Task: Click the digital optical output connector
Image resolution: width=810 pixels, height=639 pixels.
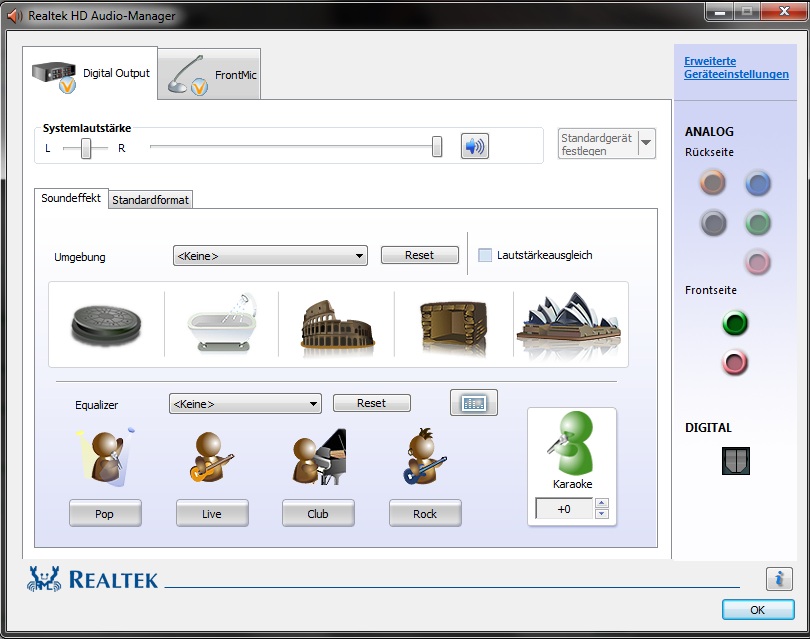Action: 736,461
